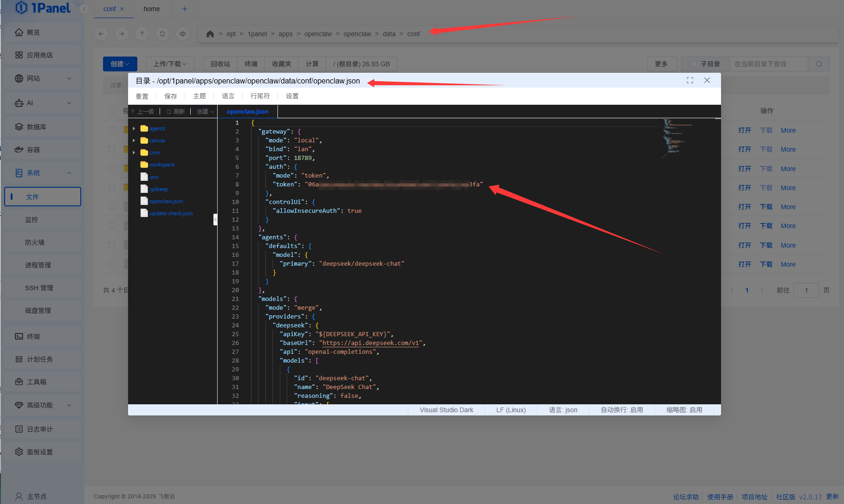Open the 上传/下载 upload download dropdown
Image resolution: width=844 pixels, height=504 pixels.
point(170,64)
